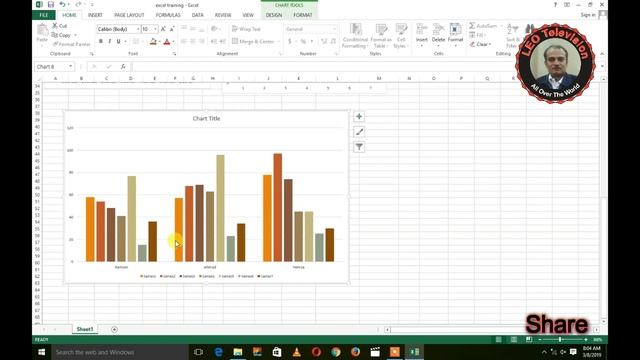
Task: Switch to the VIEW tab
Action: pyautogui.click(x=248, y=15)
